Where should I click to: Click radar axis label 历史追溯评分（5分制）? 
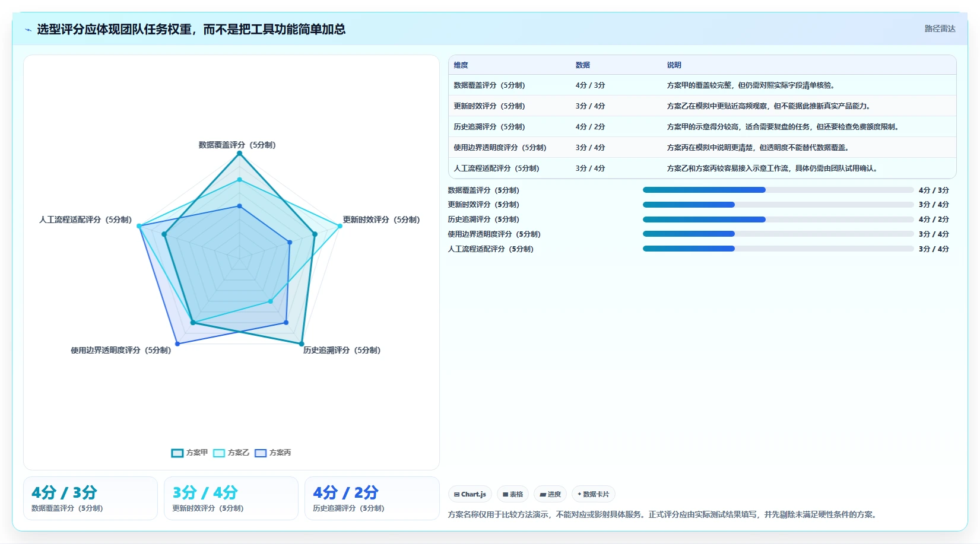(x=342, y=351)
